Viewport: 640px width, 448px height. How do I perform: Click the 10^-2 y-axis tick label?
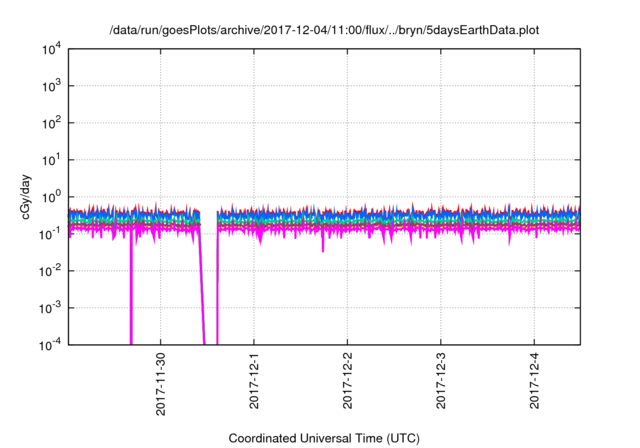coord(50,271)
